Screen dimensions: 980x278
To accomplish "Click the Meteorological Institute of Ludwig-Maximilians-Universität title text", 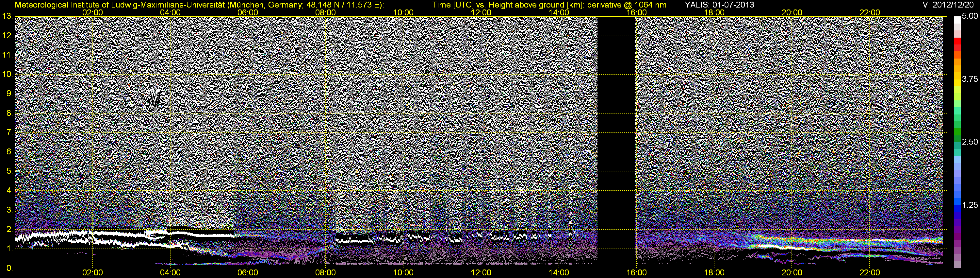I will [199, 5].
